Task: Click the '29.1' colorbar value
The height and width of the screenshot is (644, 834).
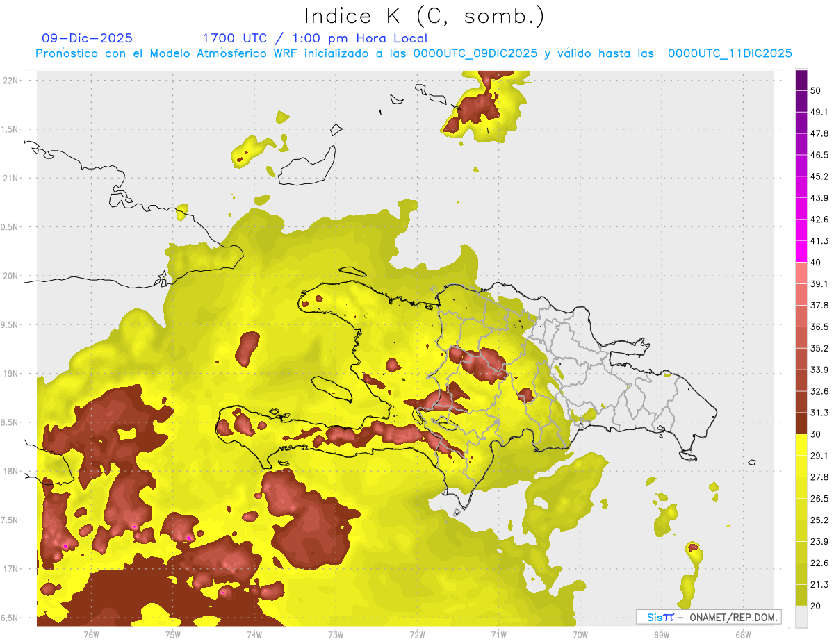Action: coord(819,456)
